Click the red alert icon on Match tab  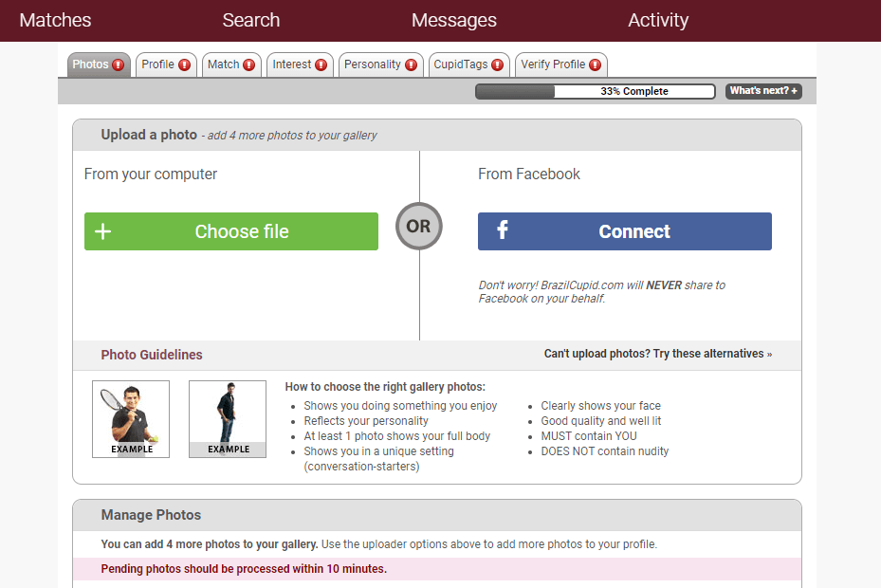(249, 65)
